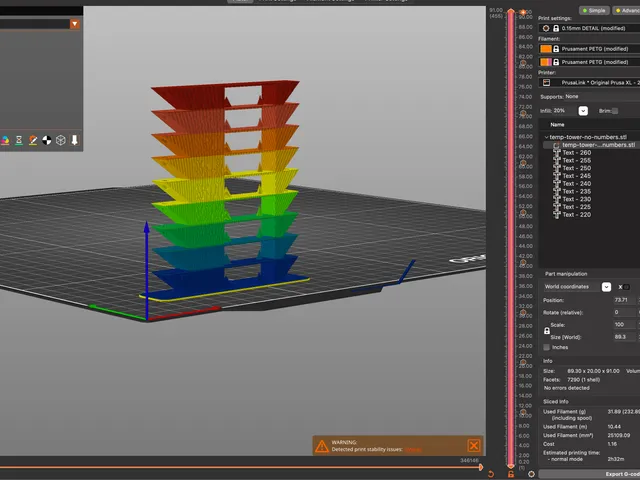Click the cog settings icon below layer slider

click(x=531, y=474)
